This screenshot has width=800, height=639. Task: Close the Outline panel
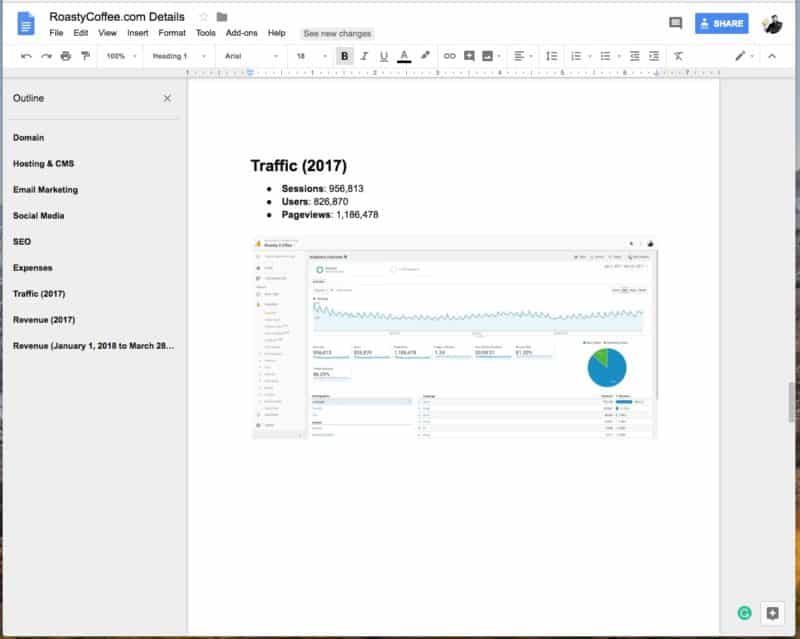pos(167,98)
